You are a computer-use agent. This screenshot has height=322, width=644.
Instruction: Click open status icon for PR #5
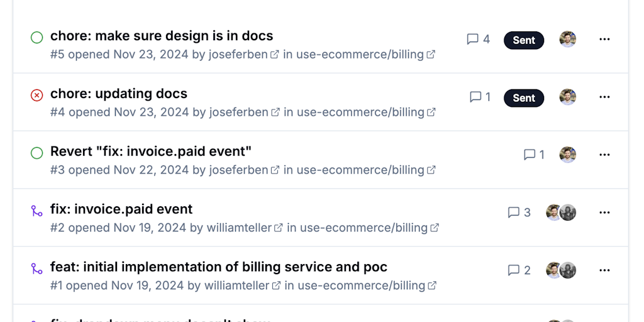(x=37, y=38)
